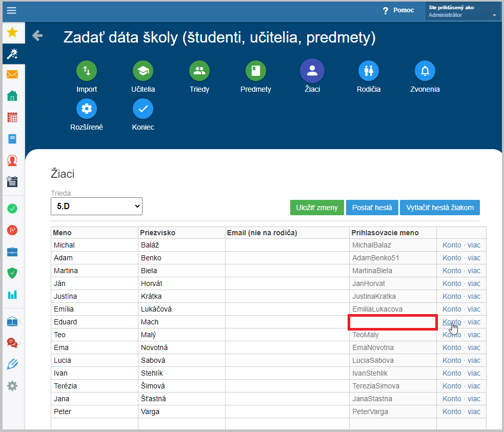This screenshot has width=504, height=432.
Task: Open the Import step icon
Action: point(87,71)
